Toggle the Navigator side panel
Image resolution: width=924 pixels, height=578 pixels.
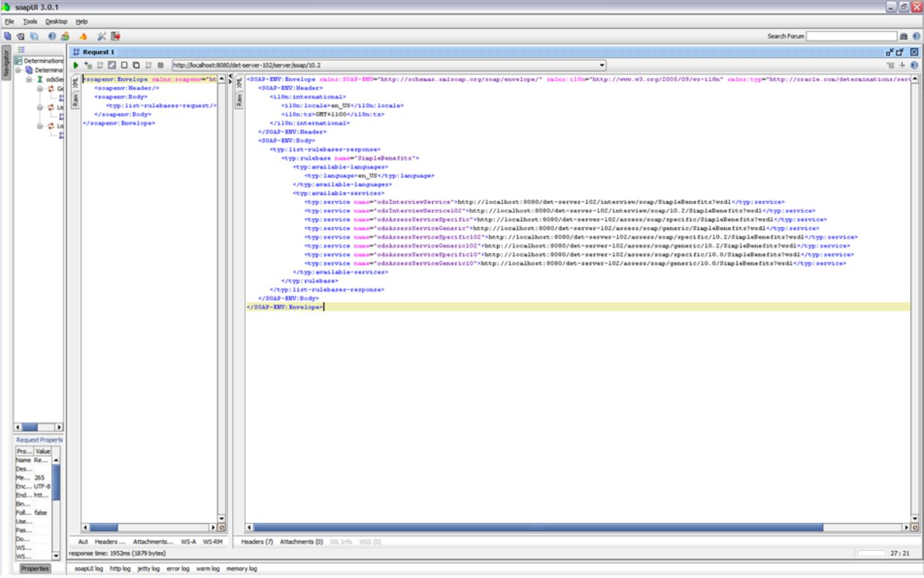(7, 64)
